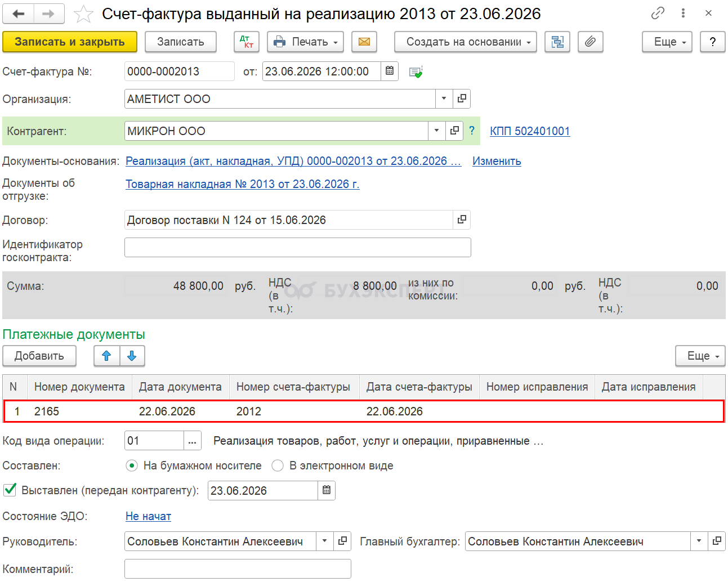Open the document structure icon in toolbar
728x582 pixels.
[557, 42]
